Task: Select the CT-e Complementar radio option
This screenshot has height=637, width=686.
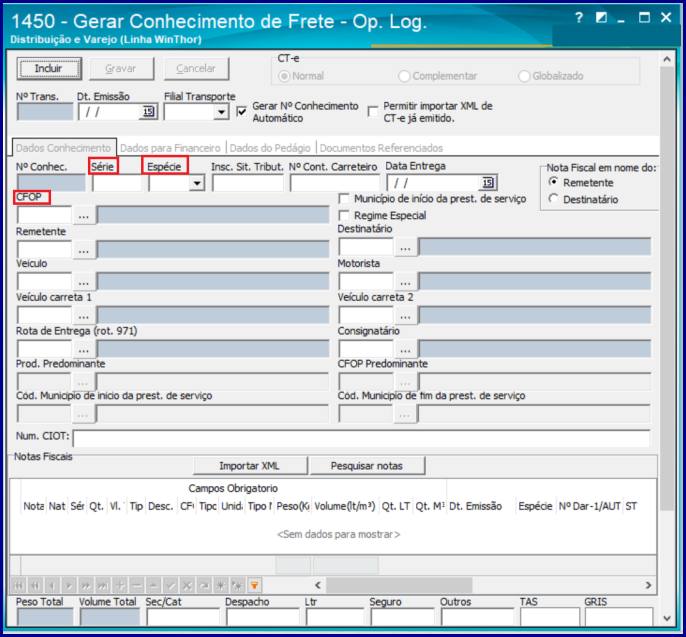Action: point(404,76)
